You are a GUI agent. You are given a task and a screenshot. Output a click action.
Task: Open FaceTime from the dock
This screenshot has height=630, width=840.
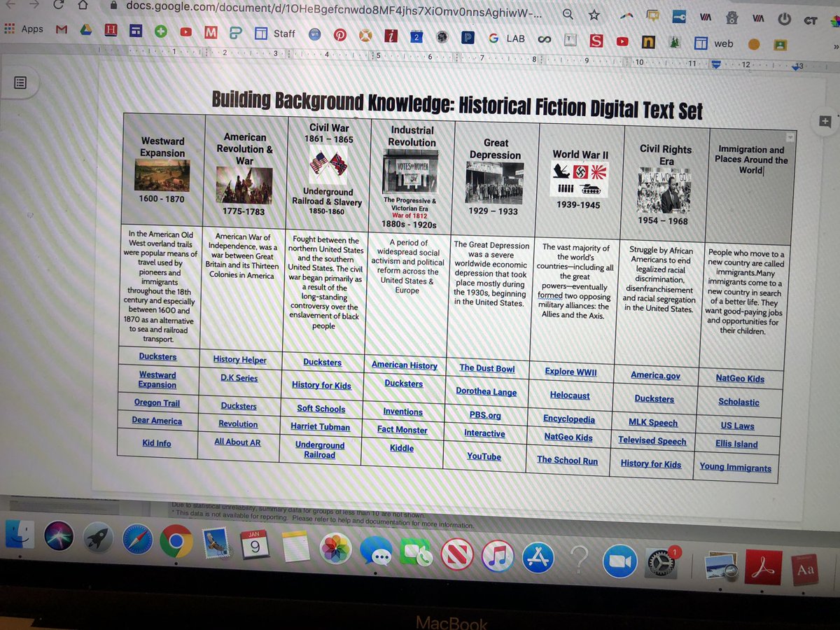(417, 552)
